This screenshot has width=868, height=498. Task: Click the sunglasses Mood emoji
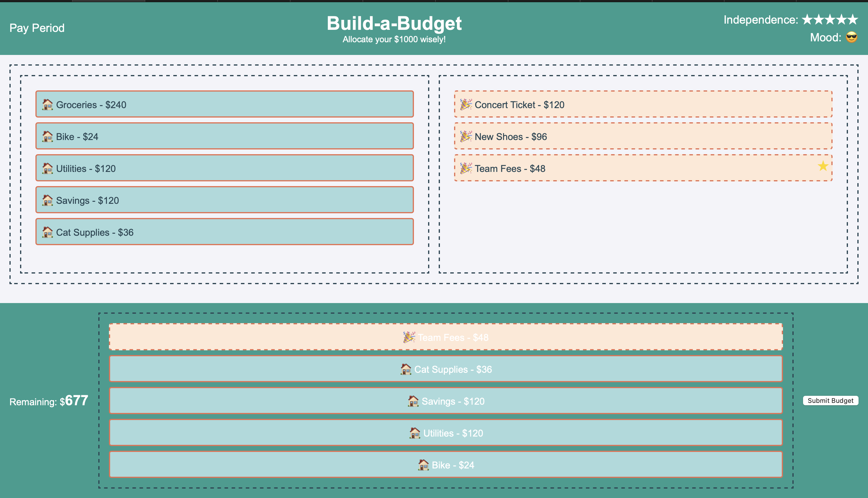[x=851, y=38]
